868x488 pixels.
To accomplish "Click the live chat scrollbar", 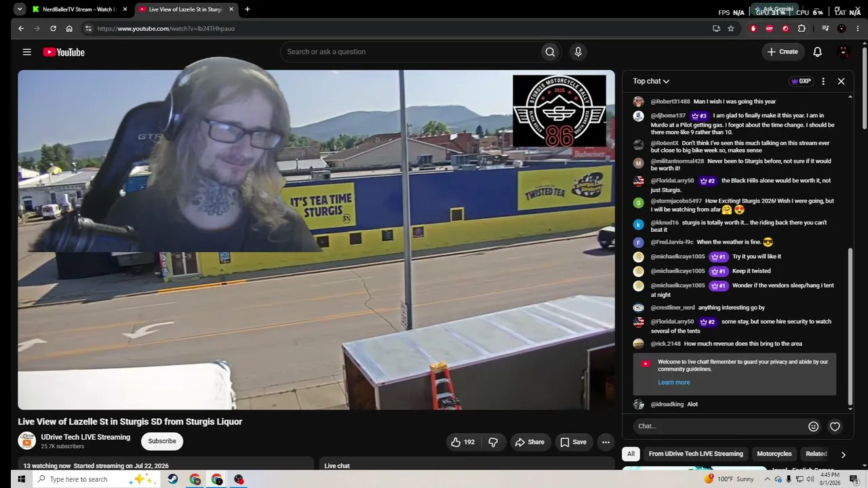I will [x=850, y=327].
